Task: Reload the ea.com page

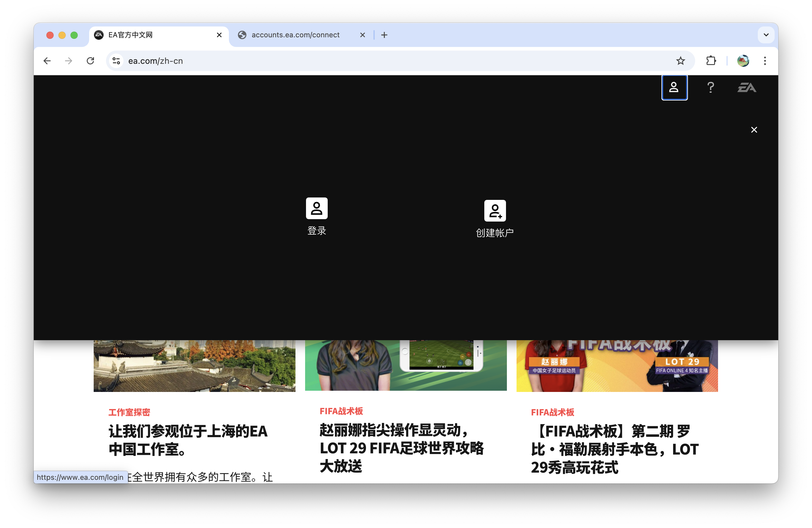Action: coord(90,61)
